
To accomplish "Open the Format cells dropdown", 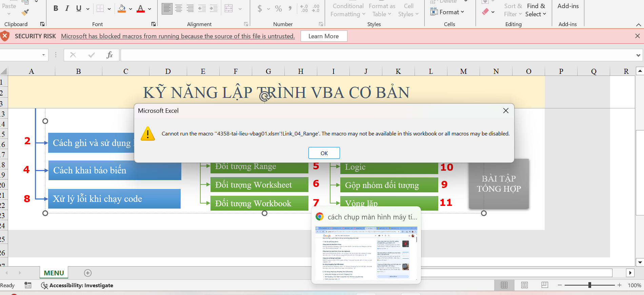I will click(x=447, y=12).
